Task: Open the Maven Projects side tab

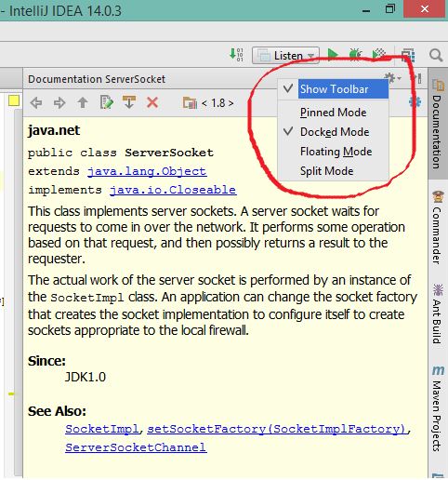Action: tap(438, 408)
